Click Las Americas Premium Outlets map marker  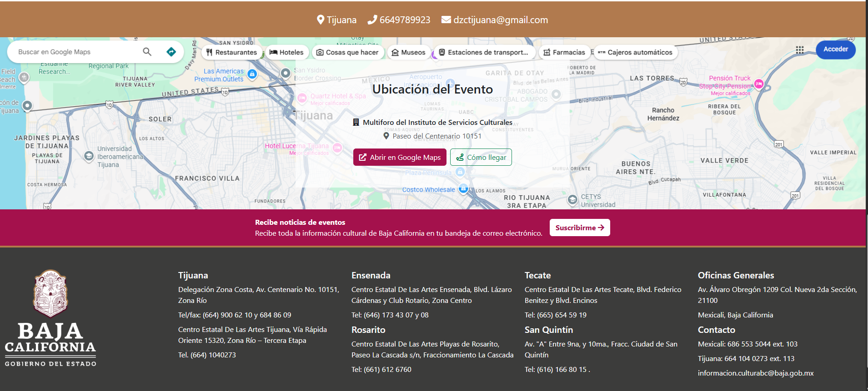click(x=252, y=74)
